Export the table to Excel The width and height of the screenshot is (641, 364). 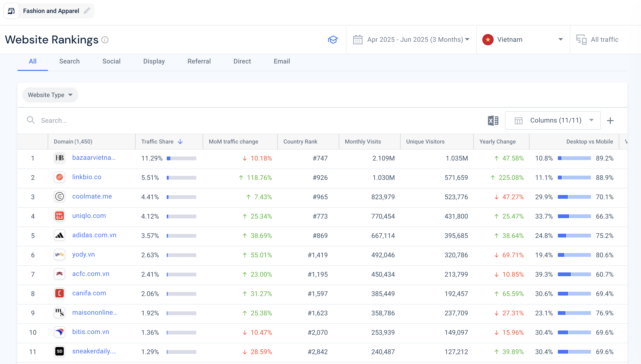click(x=493, y=120)
